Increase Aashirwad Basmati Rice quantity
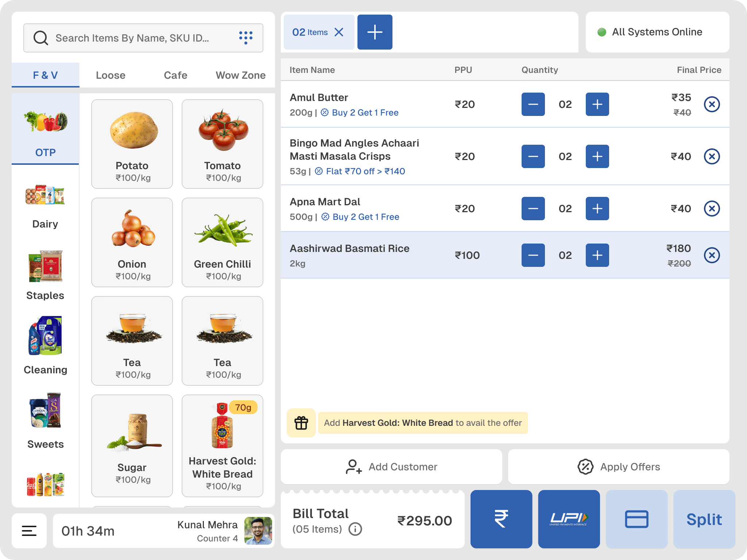The height and width of the screenshot is (560, 747). pos(597,255)
